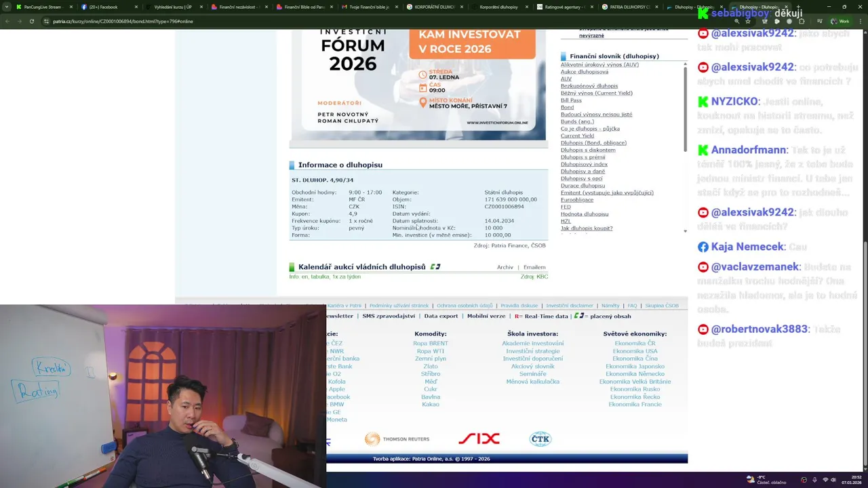Open Ekonomika USA link
This screenshot has height=488, width=868.
point(635,351)
